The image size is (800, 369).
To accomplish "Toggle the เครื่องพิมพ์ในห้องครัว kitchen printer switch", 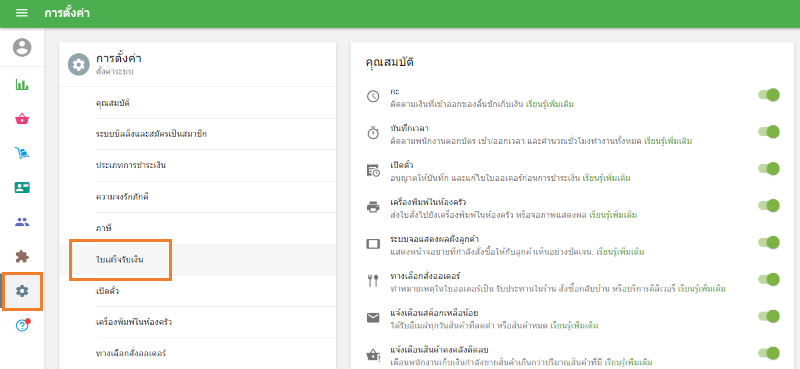I will [x=769, y=206].
